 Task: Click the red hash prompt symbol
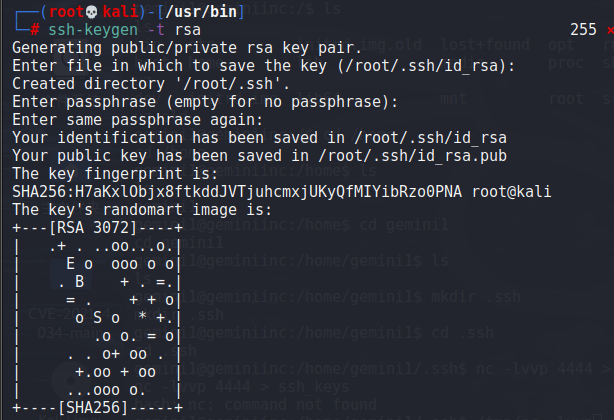pyautogui.click(x=35, y=29)
